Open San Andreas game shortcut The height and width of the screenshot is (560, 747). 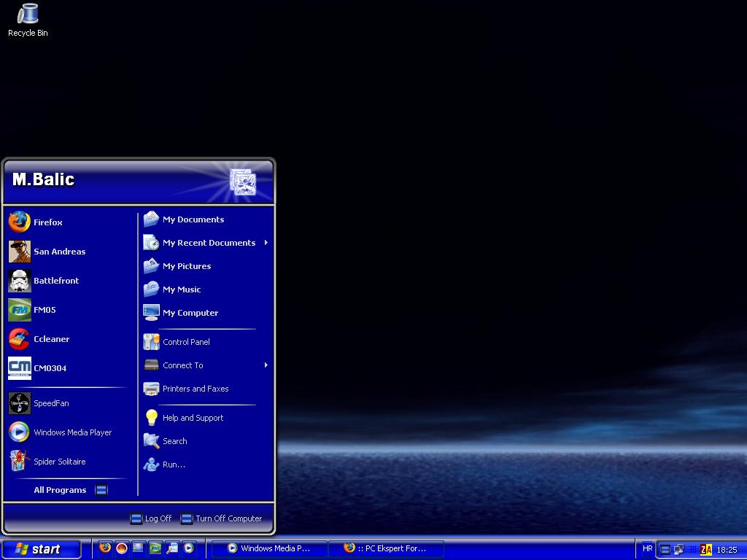click(58, 252)
